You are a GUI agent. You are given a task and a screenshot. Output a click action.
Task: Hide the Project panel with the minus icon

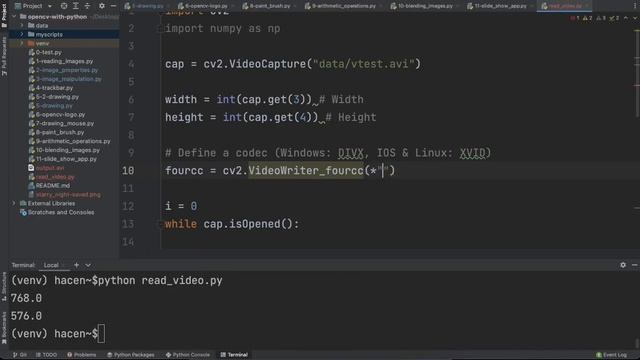point(113,6)
